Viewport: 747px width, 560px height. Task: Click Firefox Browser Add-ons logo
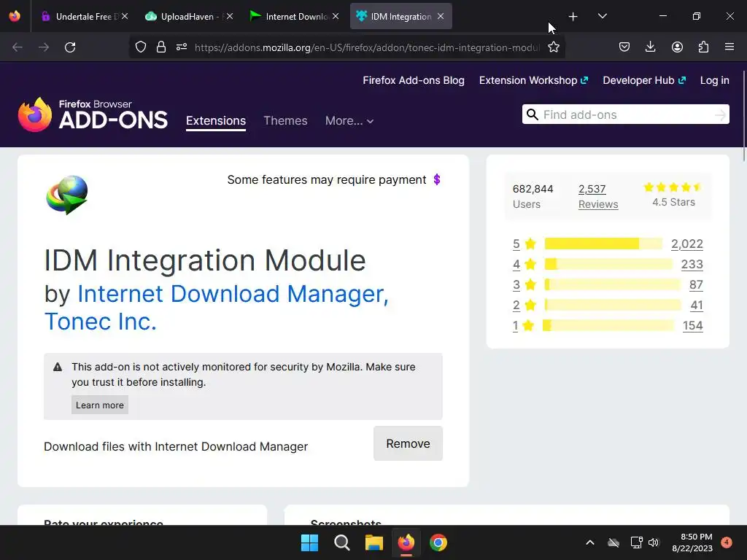[93, 114]
